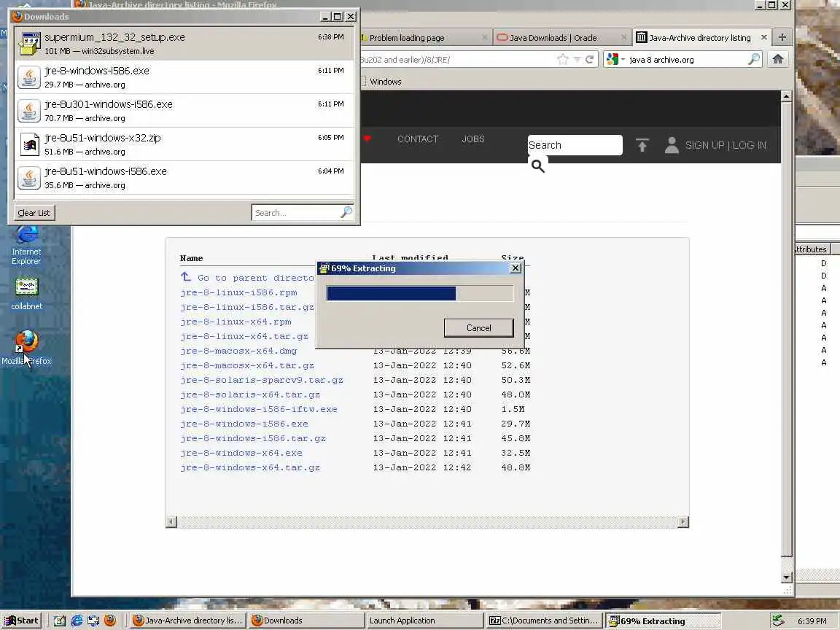Click the jre-8-solaris-x64.tar.gz link

[250, 394]
